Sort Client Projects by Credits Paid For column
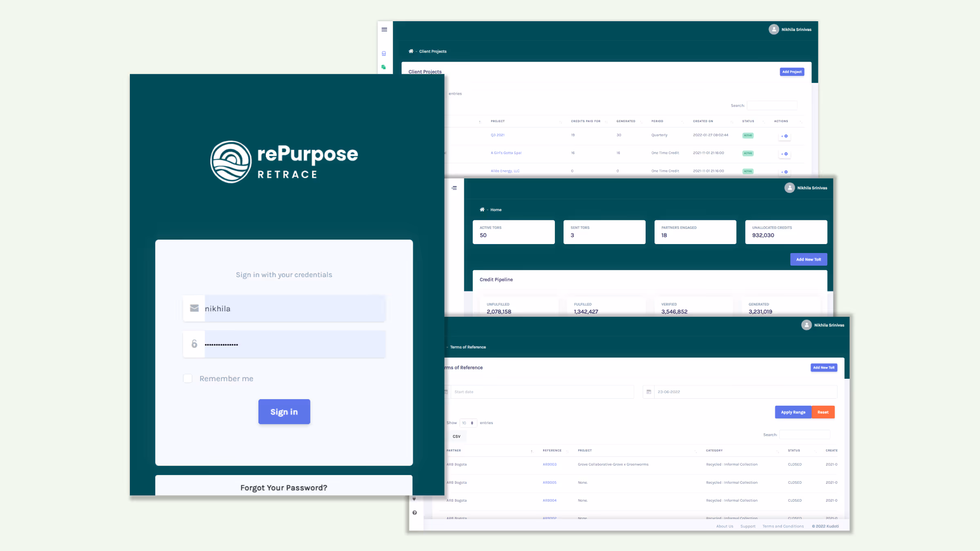Viewport: 980px width, 551px height. click(586, 121)
